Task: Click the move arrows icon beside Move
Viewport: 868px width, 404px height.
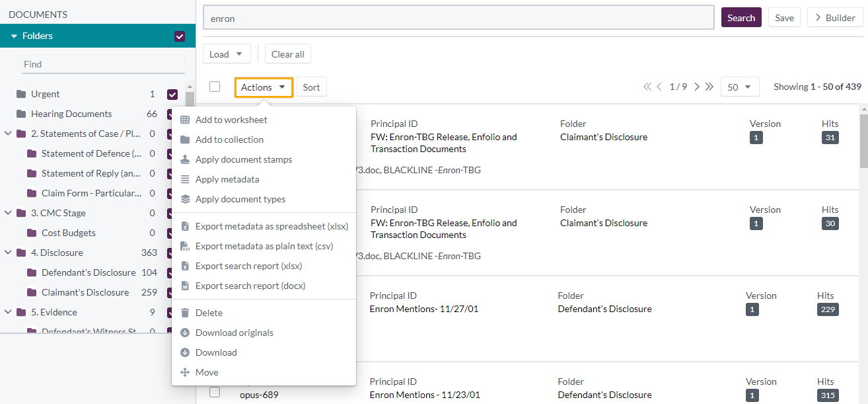Action: [x=185, y=372]
